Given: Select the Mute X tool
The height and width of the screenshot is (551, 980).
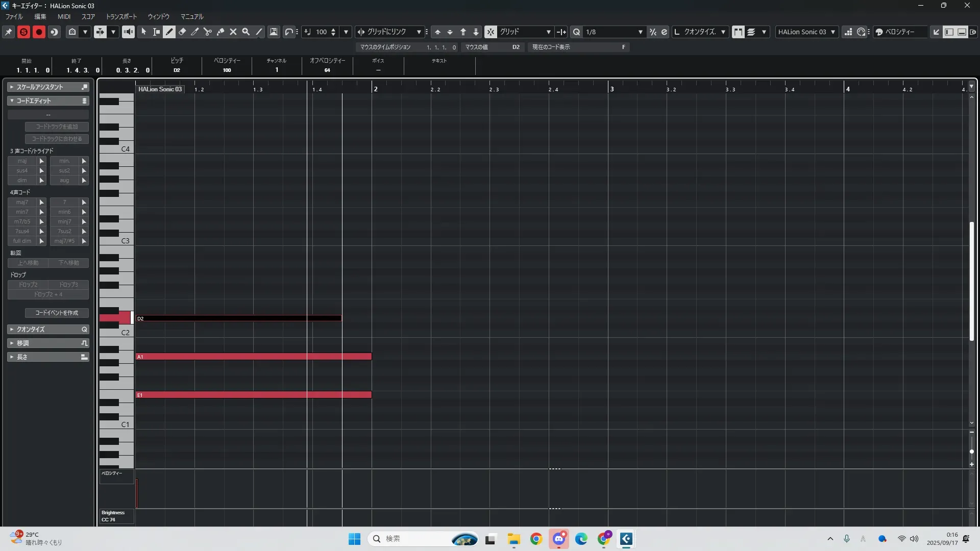Looking at the screenshot, I should click(233, 32).
